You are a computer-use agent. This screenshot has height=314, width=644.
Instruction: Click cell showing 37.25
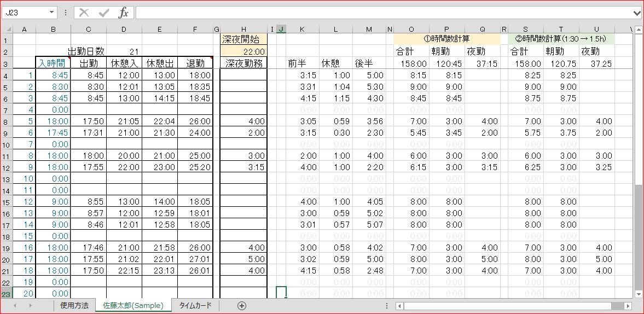click(596, 63)
